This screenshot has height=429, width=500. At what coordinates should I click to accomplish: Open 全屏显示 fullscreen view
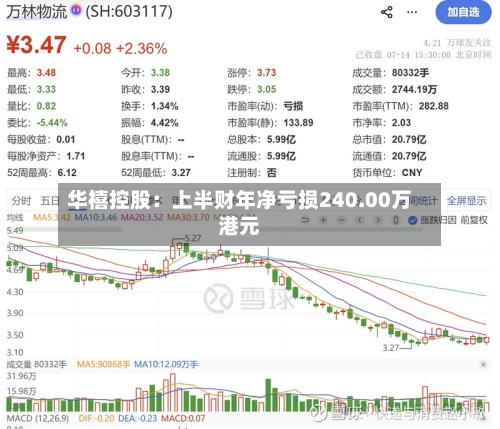point(466,201)
